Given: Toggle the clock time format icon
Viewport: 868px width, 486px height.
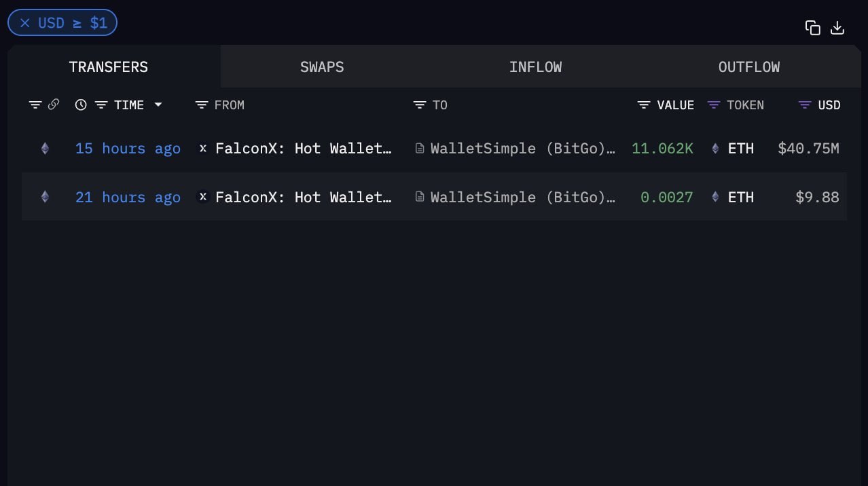Looking at the screenshot, I should [81, 105].
